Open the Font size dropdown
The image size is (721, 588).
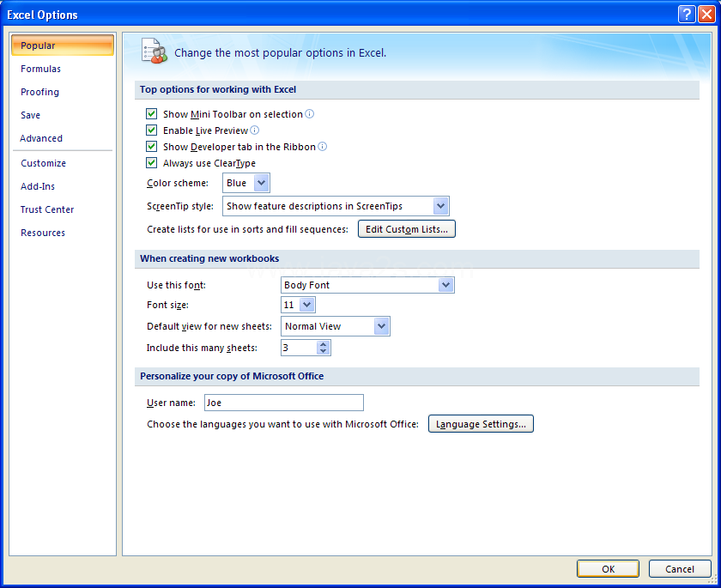click(x=306, y=305)
